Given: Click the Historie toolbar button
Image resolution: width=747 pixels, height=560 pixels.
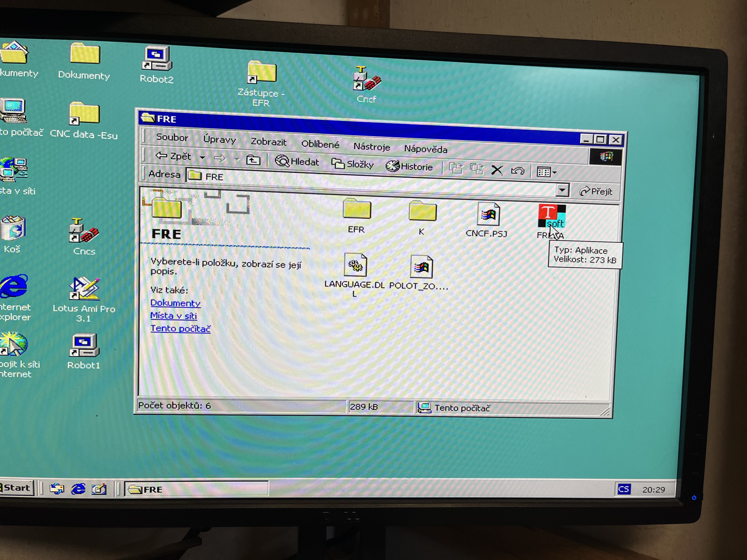Looking at the screenshot, I should pyautogui.click(x=409, y=166).
